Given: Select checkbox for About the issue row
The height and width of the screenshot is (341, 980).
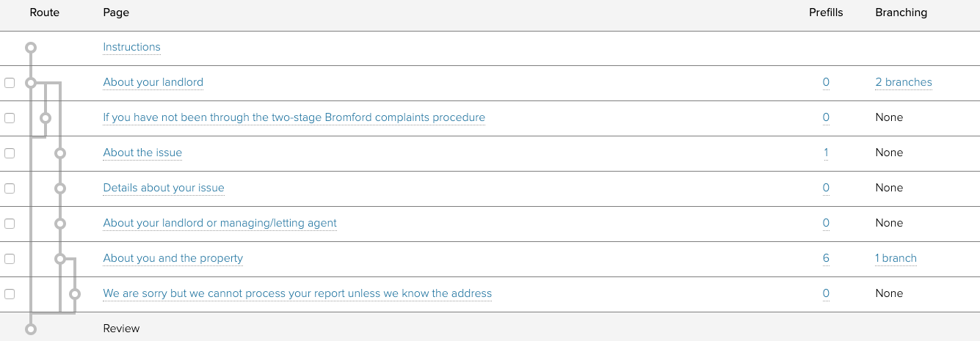Looking at the screenshot, I should [x=10, y=153].
